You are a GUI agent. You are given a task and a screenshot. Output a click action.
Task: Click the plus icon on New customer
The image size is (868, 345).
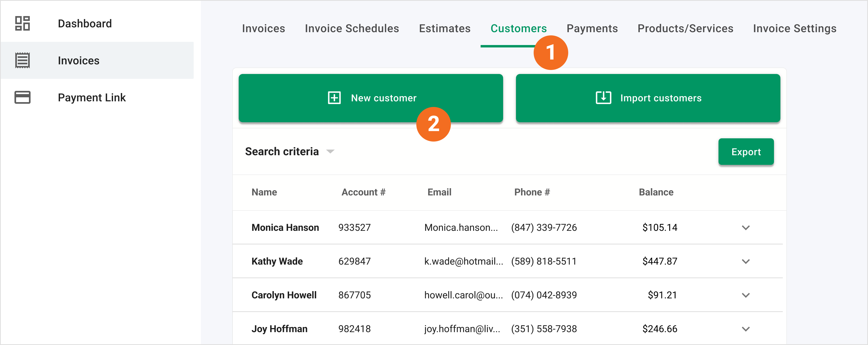(x=334, y=98)
